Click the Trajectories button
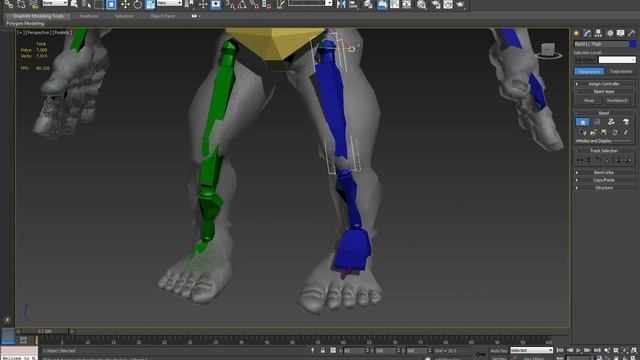640x360 pixels. 620,71
